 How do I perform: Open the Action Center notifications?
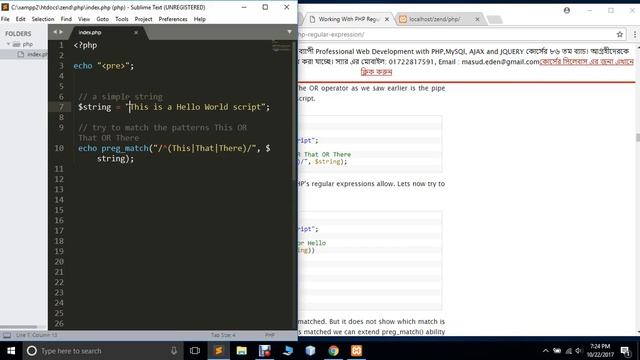(625, 351)
